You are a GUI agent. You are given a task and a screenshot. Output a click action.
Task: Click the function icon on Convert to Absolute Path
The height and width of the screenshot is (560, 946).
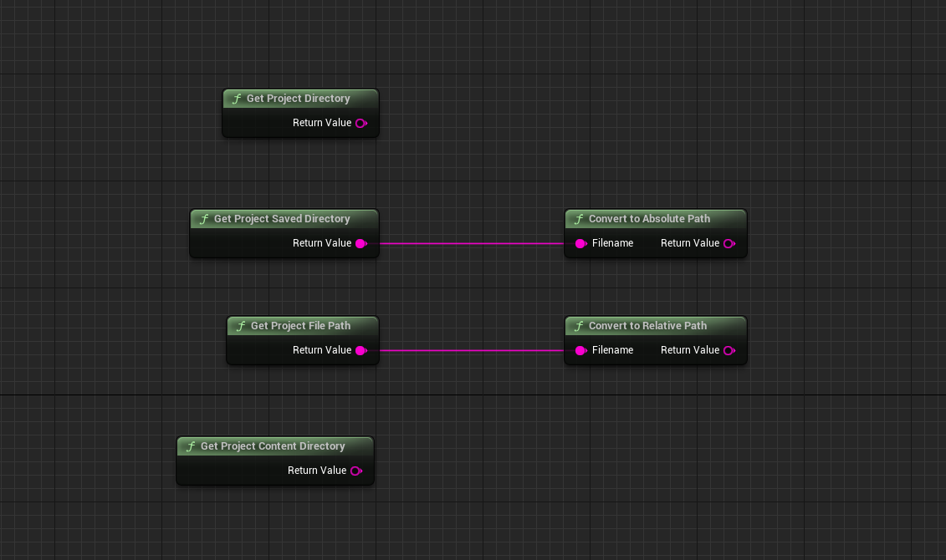(x=579, y=219)
